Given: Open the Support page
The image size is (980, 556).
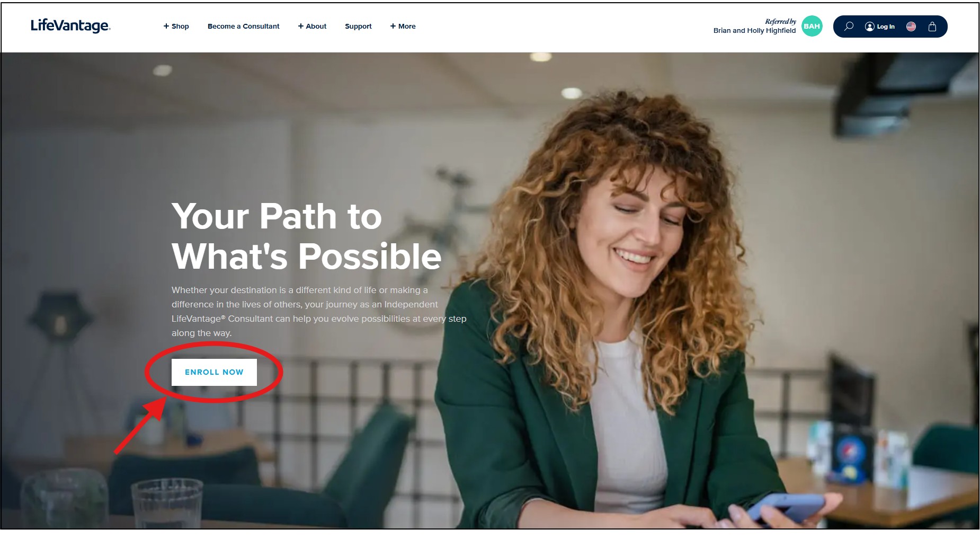Looking at the screenshot, I should pos(358,26).
